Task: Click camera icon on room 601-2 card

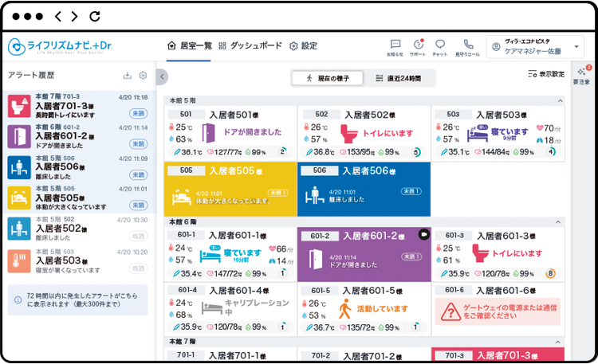Action: 423,235
